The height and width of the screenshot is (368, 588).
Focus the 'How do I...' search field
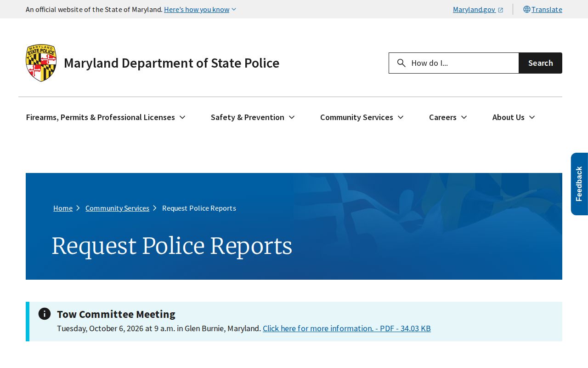point(454,63)
